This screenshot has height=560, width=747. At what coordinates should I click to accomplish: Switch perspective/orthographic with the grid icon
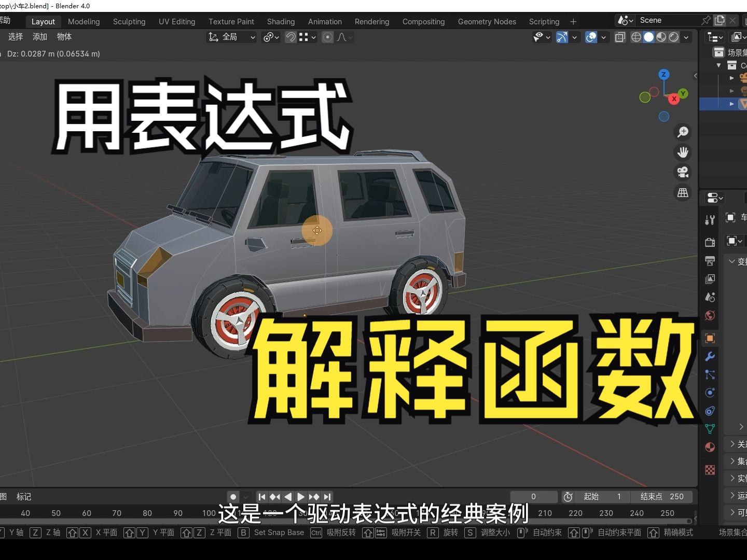coord(683,192)
